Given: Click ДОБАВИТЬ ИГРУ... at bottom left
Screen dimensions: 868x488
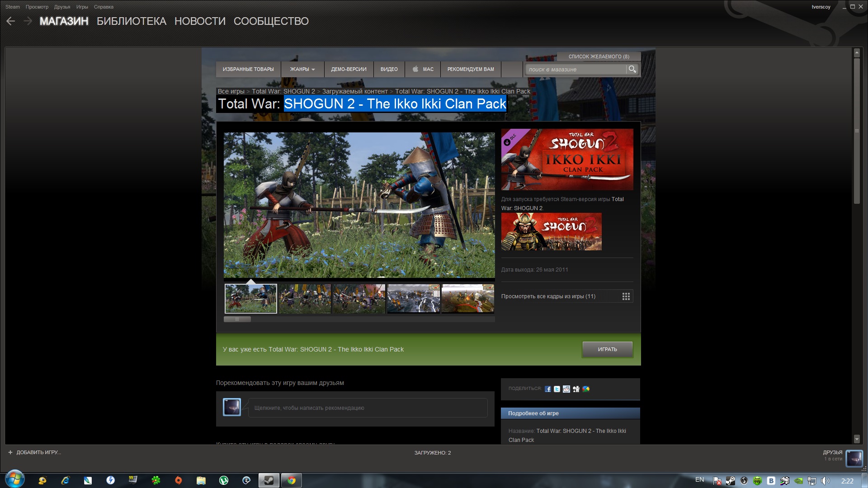Looking at the screenshot, I should coord(38,452).
